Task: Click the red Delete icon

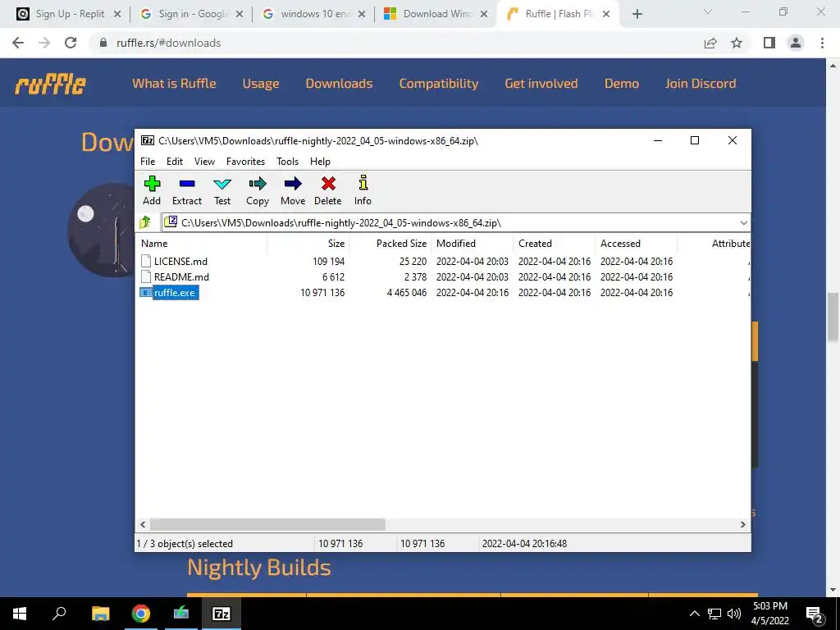Action: click(328, 190)
